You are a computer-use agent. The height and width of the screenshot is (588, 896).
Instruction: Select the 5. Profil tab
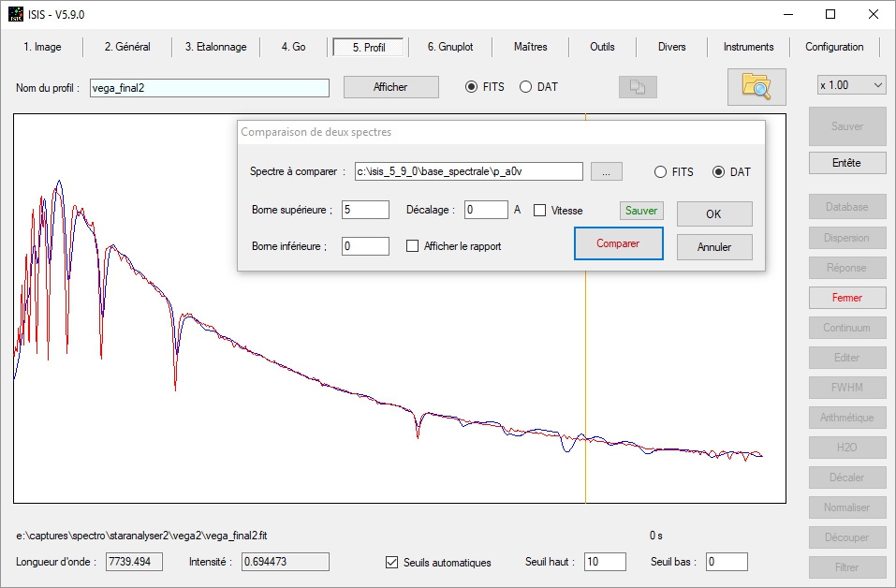coord(369,48)
